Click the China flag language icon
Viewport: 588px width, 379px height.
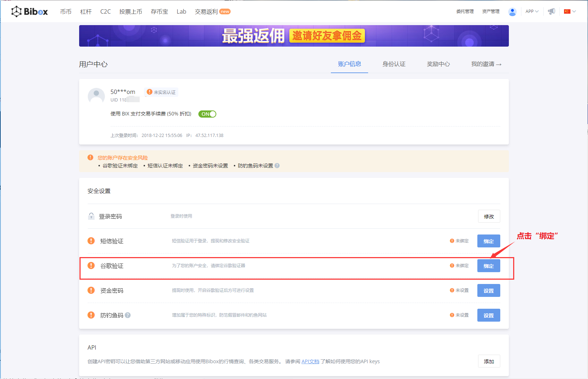point(567,11)
